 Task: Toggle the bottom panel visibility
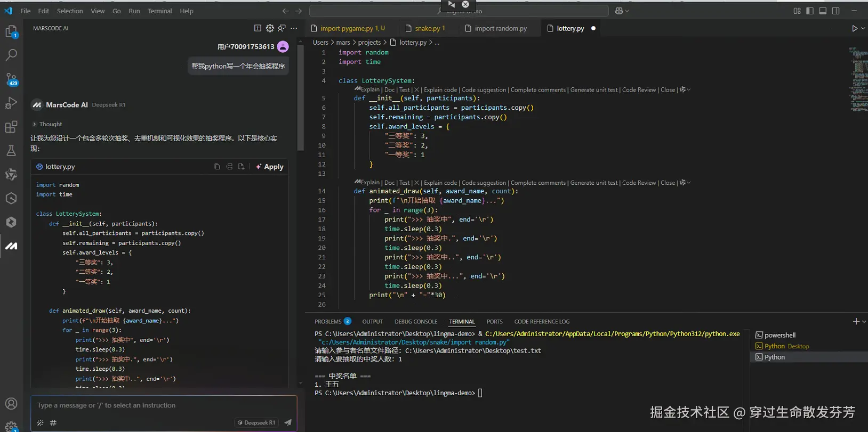pos(823,11)
